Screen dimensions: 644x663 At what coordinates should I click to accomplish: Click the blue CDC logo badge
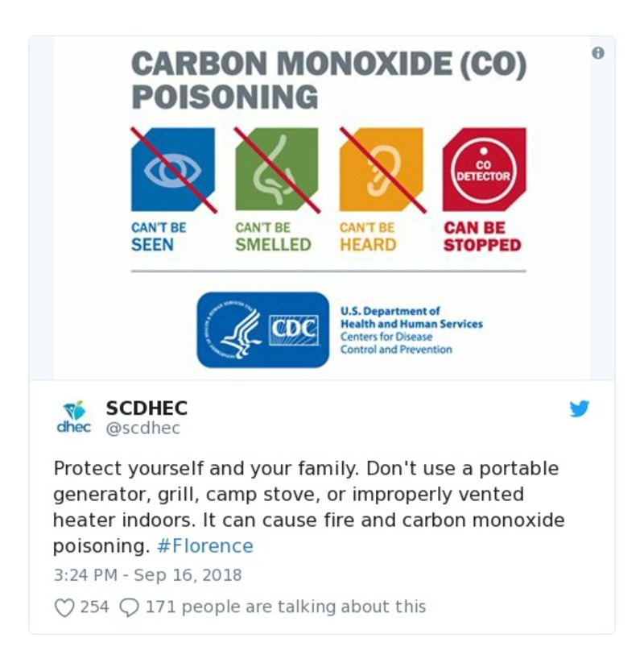[263, 329]
